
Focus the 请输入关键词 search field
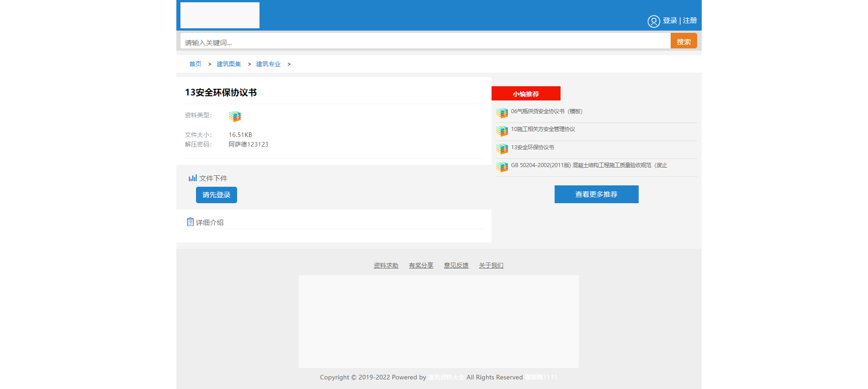point(425,41)
